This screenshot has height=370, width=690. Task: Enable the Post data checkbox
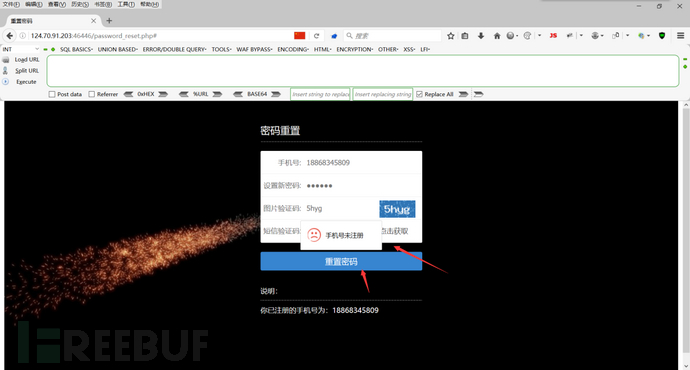52,94
